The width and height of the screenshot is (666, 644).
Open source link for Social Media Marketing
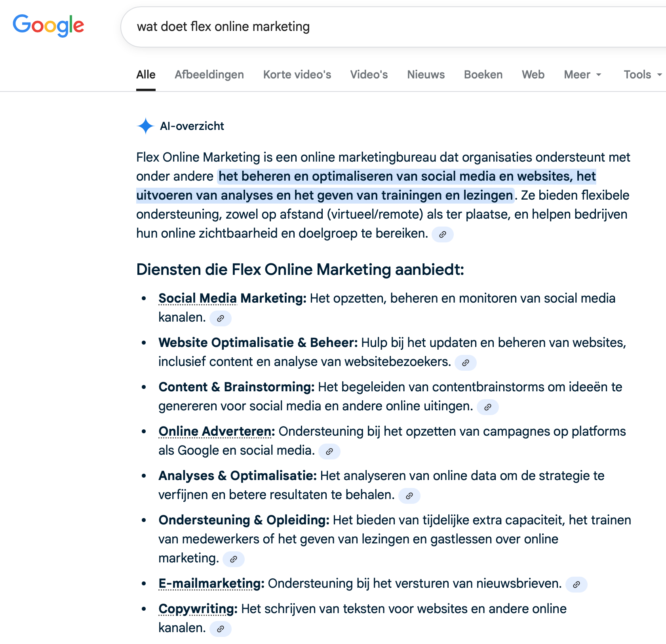(x=221, y=318)
